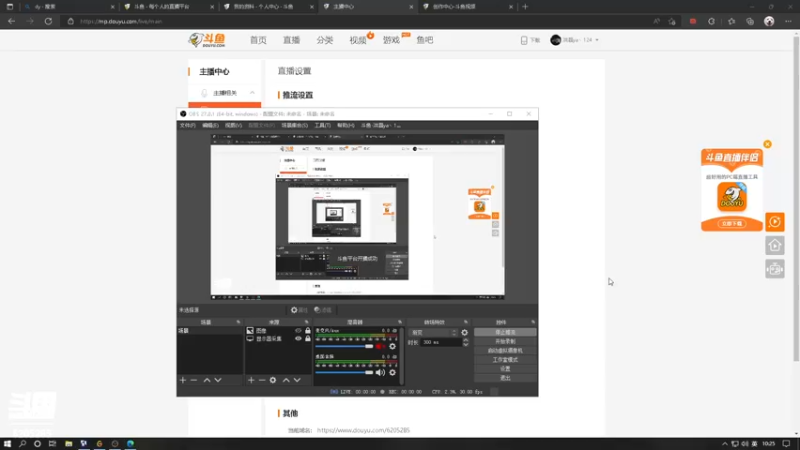
Task: Open the Windows Start menu
Action: tap(7, 444)
